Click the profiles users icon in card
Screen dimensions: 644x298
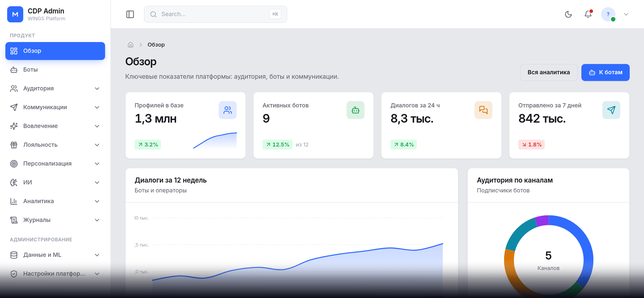tap(227, 110)
